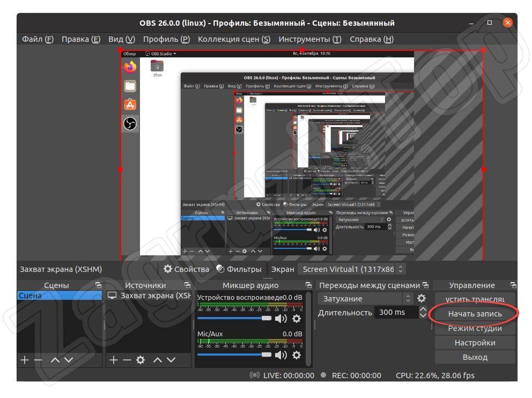This screenshot has width=532, height=398.
Task: Pop out the Сцены dock panel
Action: click(x=98, y=285)
